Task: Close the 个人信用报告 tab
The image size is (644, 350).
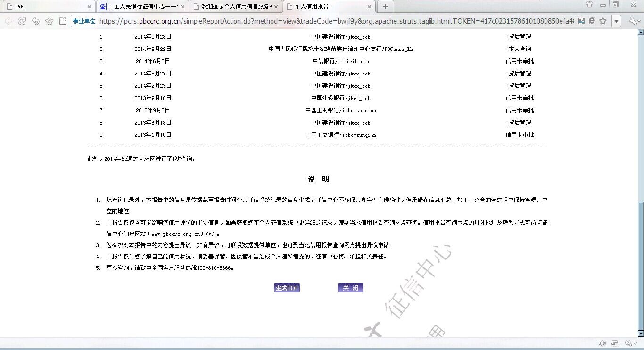Action: 369,7
